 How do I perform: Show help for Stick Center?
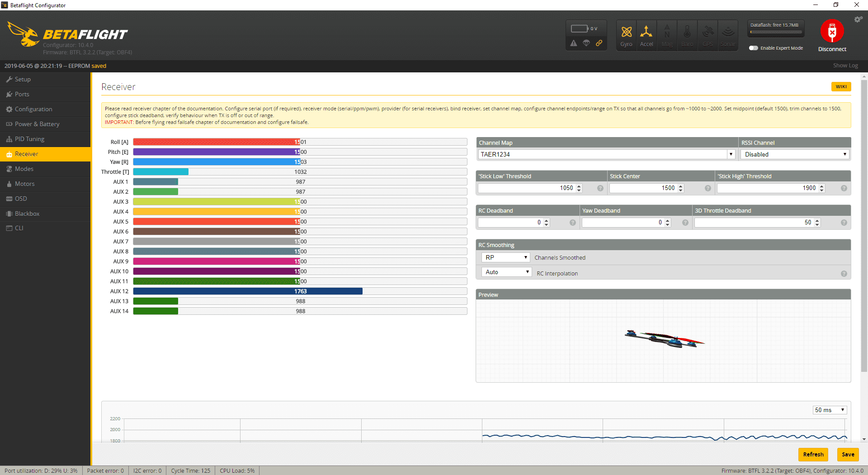pyautogui.click(x=708, y=188)
